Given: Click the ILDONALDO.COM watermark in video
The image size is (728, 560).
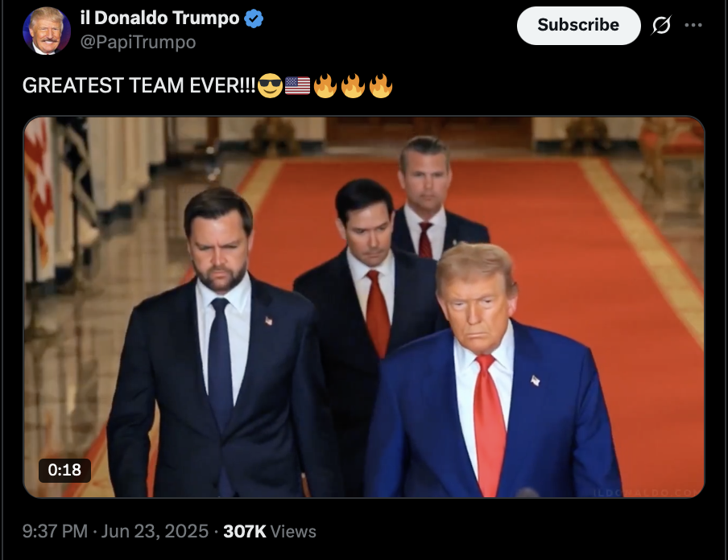Looking at the screenshot, I should tap(647, 492).
